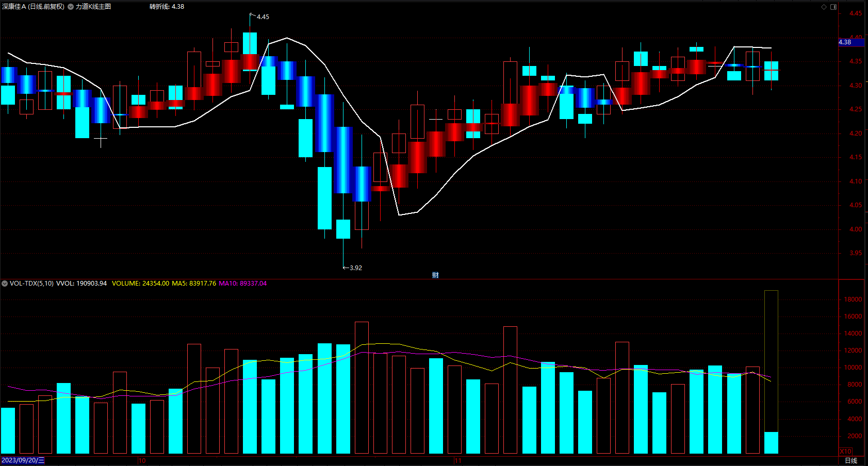Click the 3.95 tick on price axis
The width and height of the screenshot is (868, 466).
[x=856, y=253]
